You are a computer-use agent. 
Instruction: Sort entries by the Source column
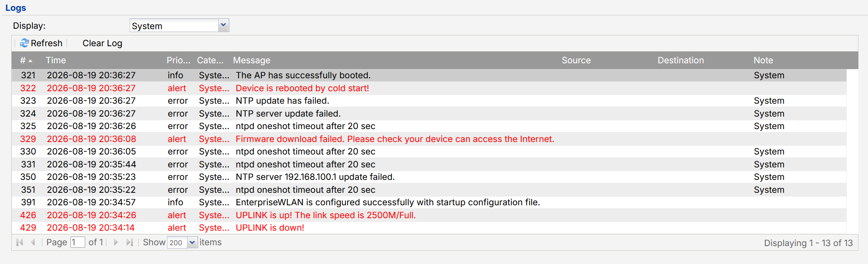576,60
